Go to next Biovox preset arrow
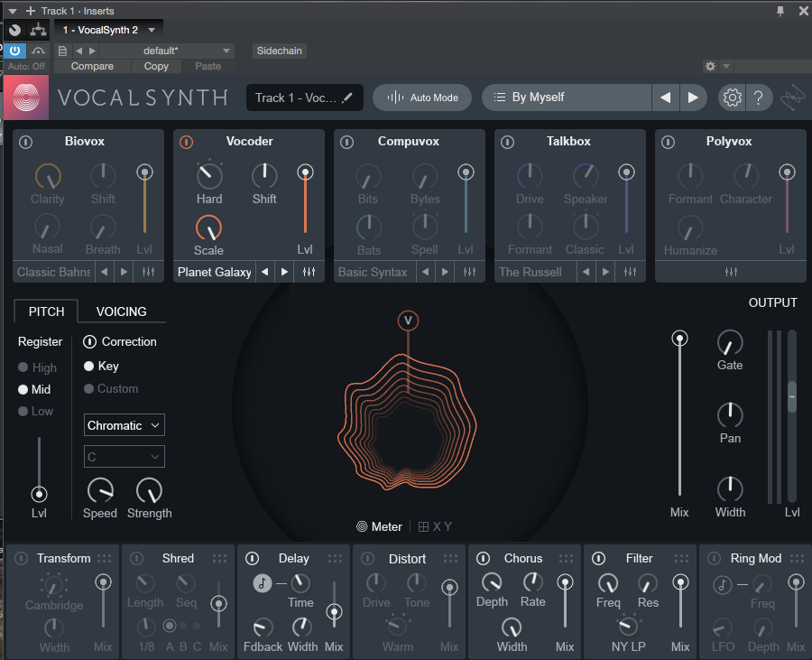 click(x=124, y=272)
